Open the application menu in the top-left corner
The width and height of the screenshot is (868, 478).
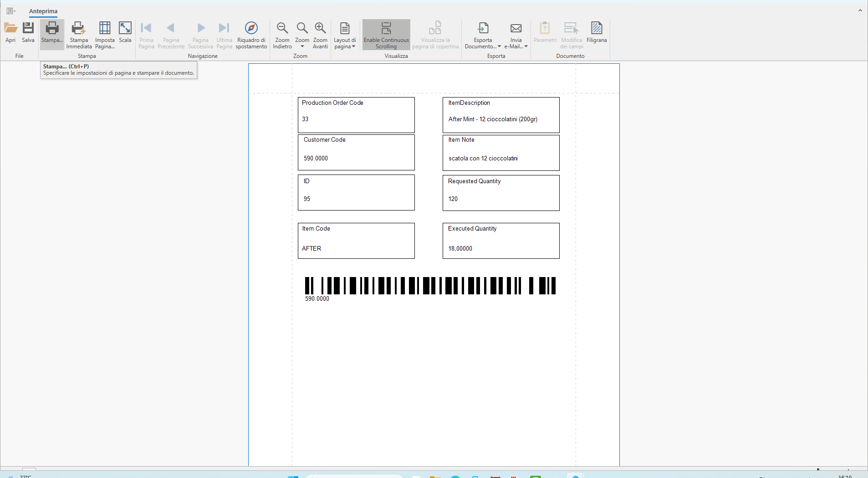click(11, 11)
